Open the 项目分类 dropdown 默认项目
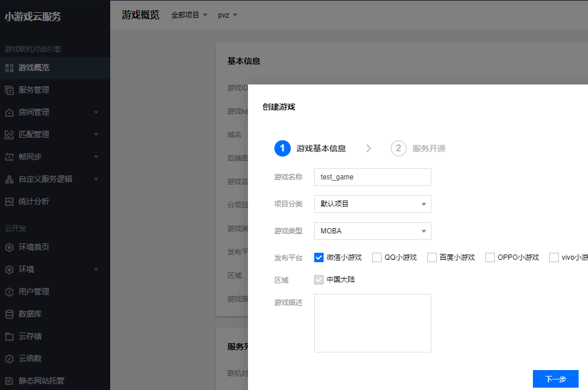The image size is (588, 390). [x=373, y=204]
